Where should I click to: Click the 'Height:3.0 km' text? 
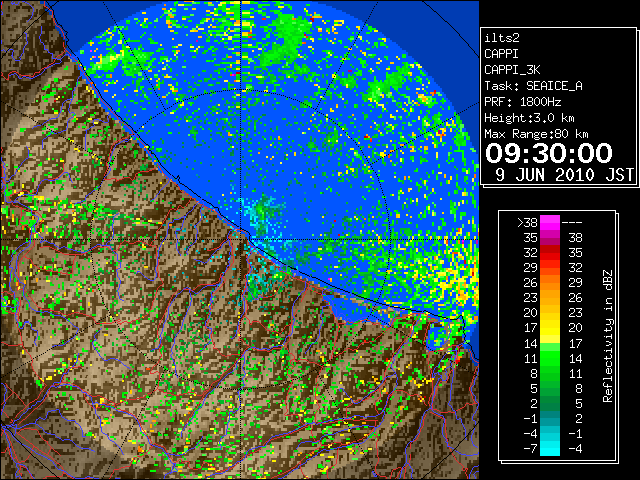pos(529,118)
